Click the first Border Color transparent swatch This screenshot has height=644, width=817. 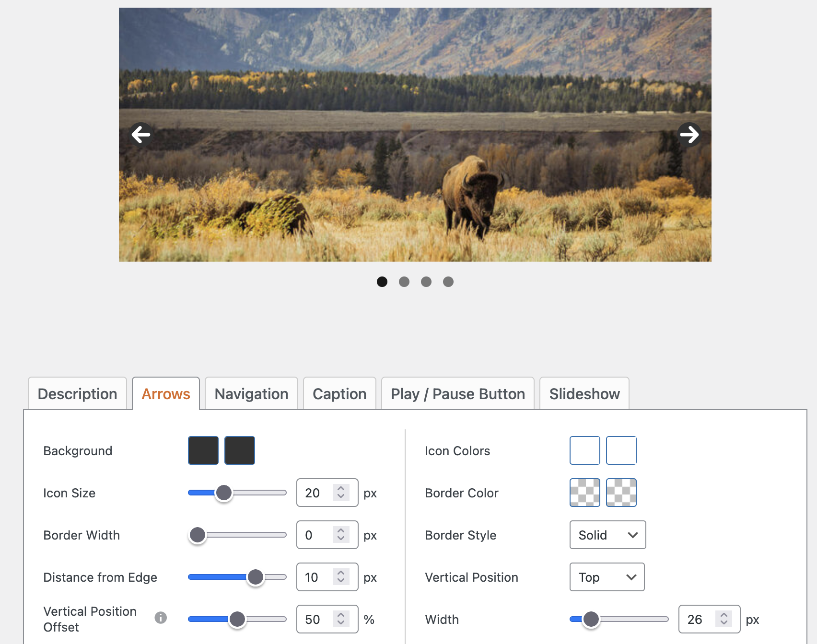coord(584,493)
